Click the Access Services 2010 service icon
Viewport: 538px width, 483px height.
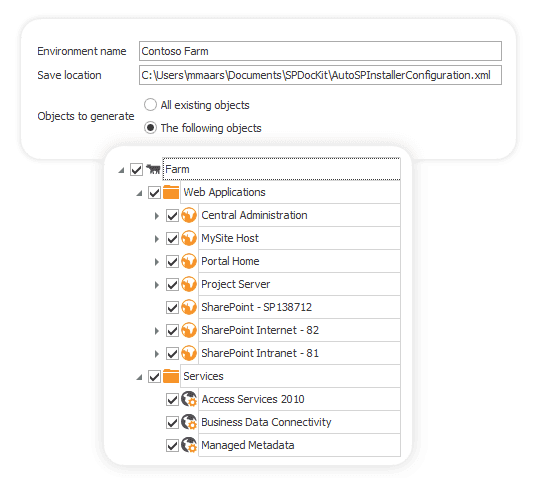(x=189, y=399)
